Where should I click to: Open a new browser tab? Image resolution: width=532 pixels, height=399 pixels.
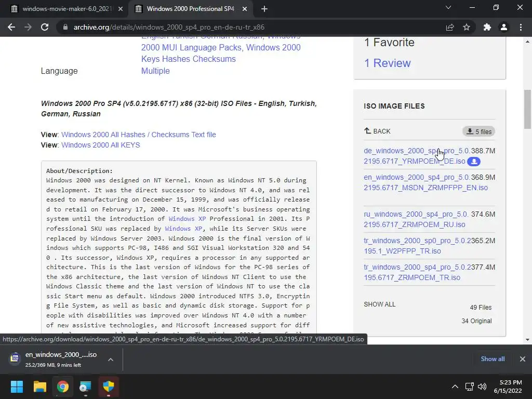[264, 9]
